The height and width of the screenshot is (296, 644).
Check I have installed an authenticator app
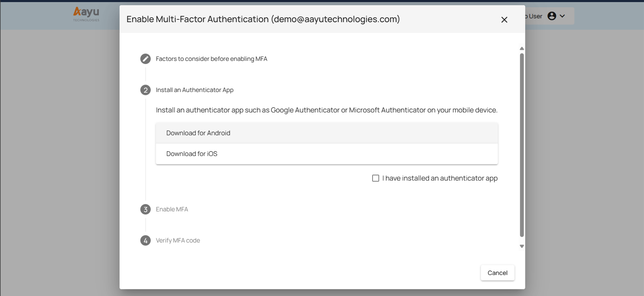pyautogui.click(x=375, y=178)
